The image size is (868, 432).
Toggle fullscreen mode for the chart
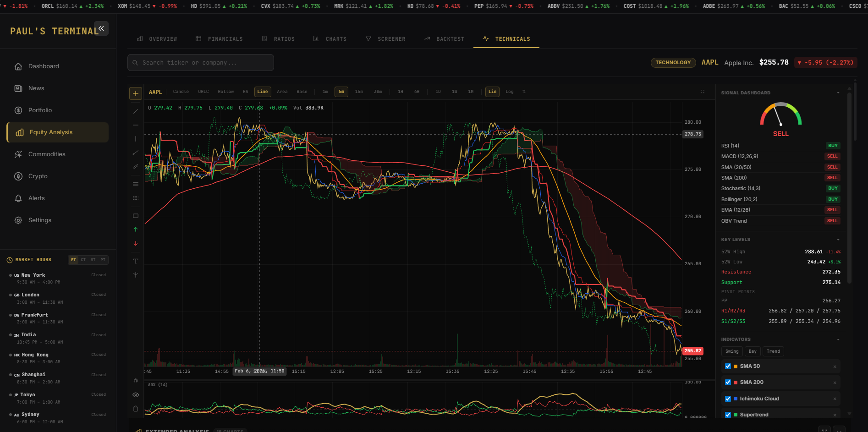click(702, 92)
